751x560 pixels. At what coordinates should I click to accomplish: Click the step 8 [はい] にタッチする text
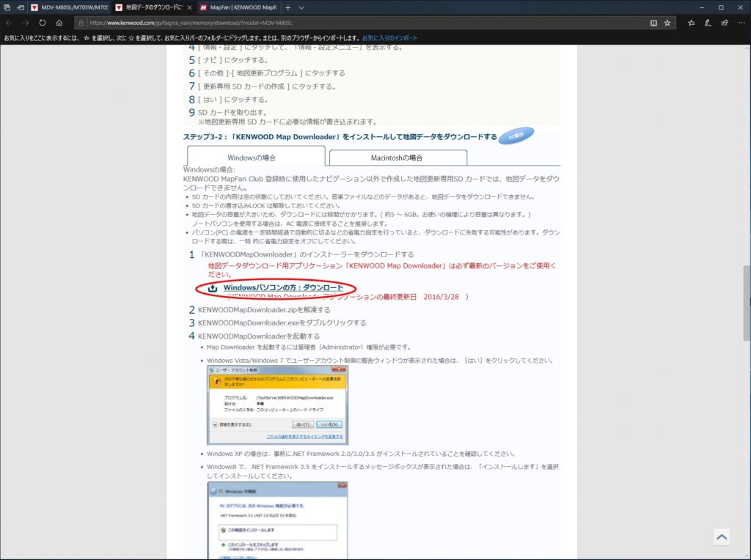click(232, 100)
